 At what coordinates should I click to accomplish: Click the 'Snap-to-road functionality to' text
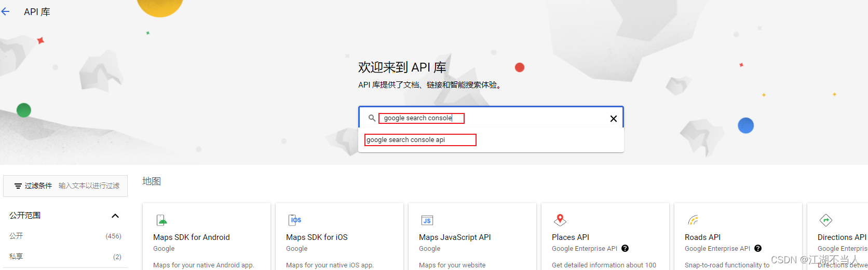pyautogui.click(x=727, y=265)
